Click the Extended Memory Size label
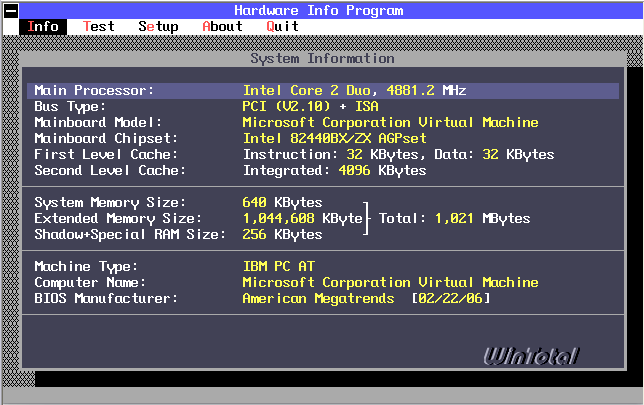This screenshot has height=405, width=644. (x=117, y=219)
